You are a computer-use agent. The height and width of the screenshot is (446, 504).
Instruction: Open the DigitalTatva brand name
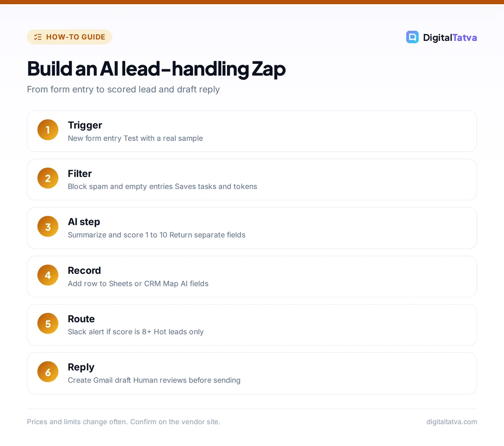450,37
